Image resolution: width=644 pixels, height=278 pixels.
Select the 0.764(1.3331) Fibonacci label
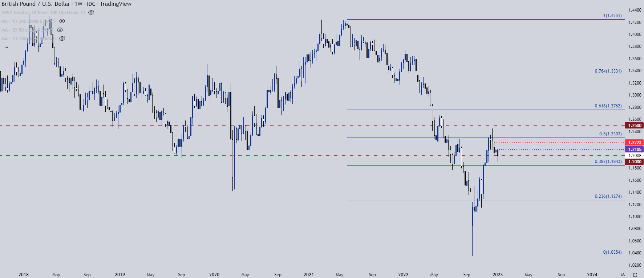(x=608, y=71)
